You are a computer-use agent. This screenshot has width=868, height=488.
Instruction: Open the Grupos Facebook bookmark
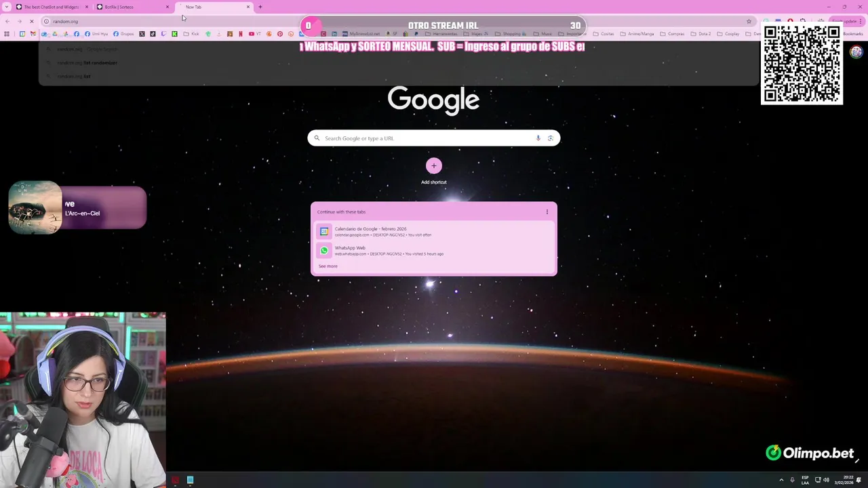point(123,34)
